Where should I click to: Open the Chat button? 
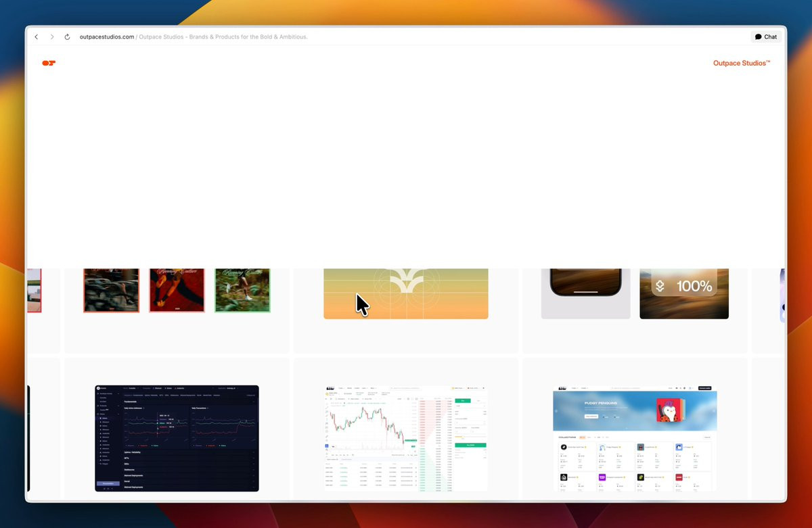766,37
